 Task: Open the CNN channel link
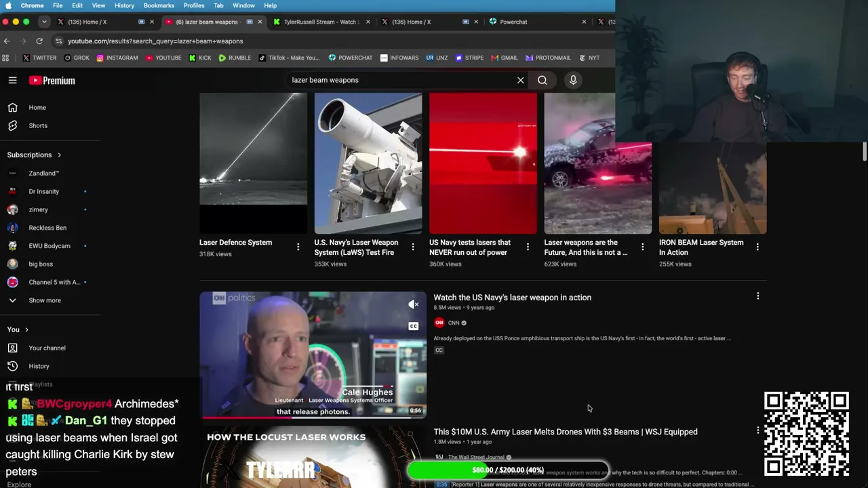[x=454, y=323]
